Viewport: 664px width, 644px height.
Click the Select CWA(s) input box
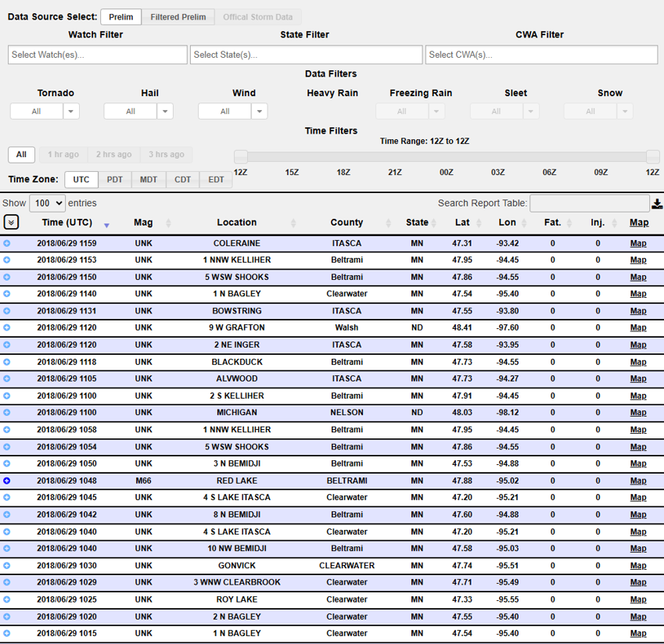click(542, 55)
